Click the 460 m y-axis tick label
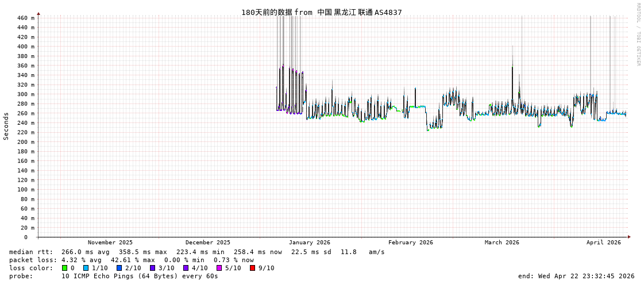Image resolution: width=644 pixels, height=284 pixels. pos(25,18)
